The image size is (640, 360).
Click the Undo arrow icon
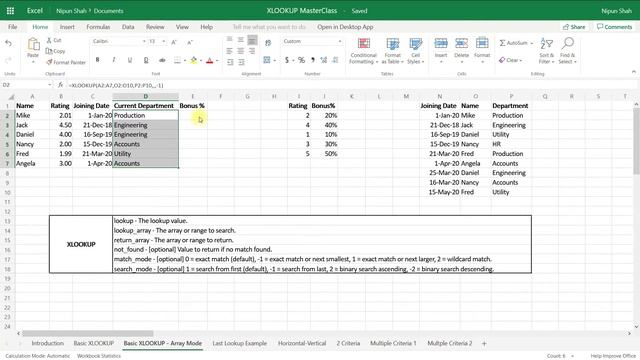[9, 43]
